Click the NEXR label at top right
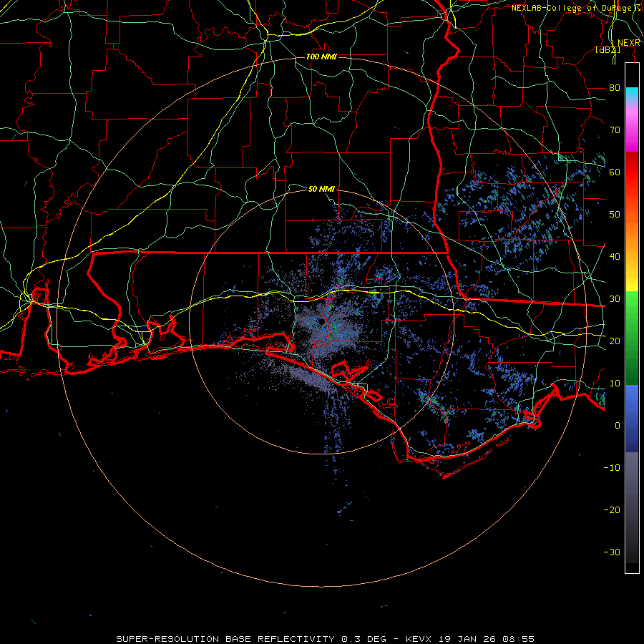Image resolution: width=644 pixels, height=644 pixels. pos(629,43)
